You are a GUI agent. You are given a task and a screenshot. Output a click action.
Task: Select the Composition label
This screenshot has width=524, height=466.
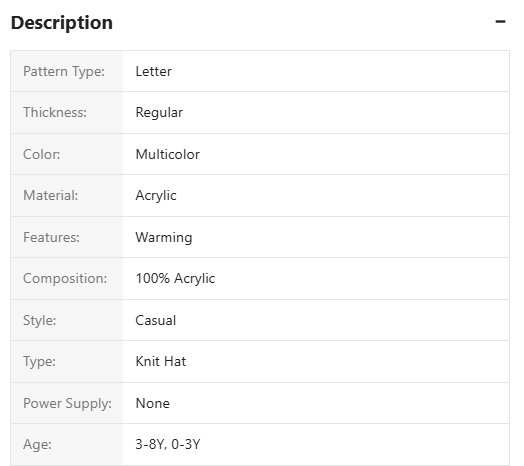65,279
